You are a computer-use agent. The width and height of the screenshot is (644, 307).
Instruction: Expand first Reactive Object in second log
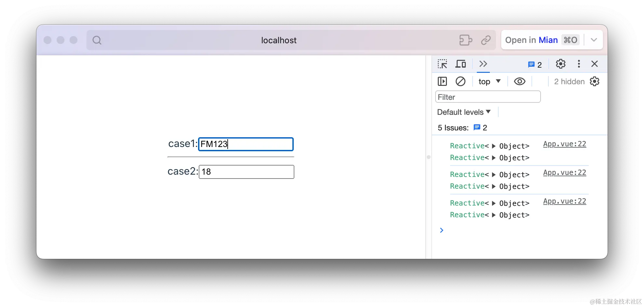[494, 175]
